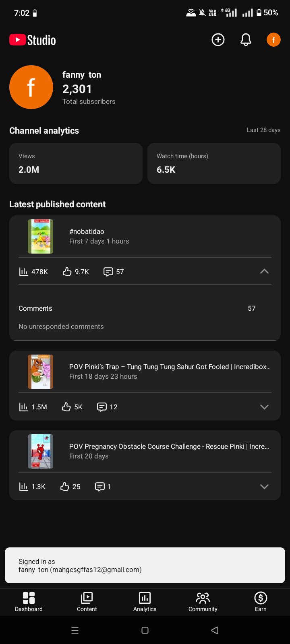Open the #nobatidao video thumbnail

pos(40,236)
